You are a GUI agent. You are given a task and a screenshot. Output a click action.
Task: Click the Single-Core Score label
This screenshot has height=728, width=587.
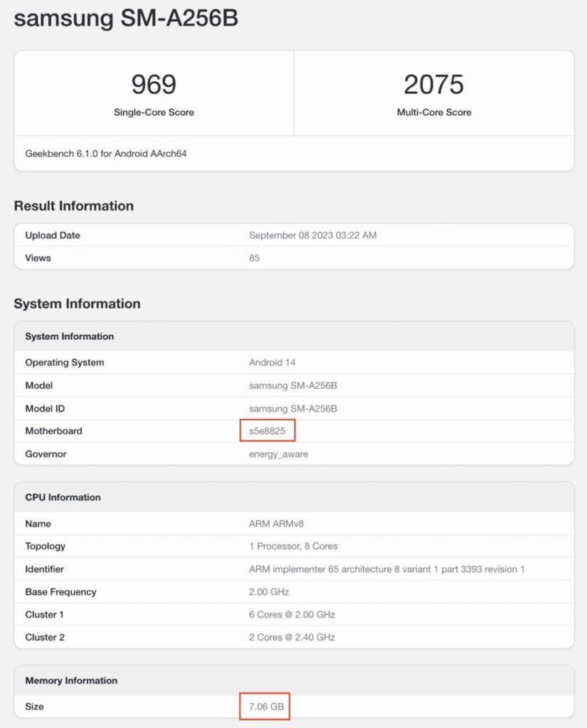[154, 112]
